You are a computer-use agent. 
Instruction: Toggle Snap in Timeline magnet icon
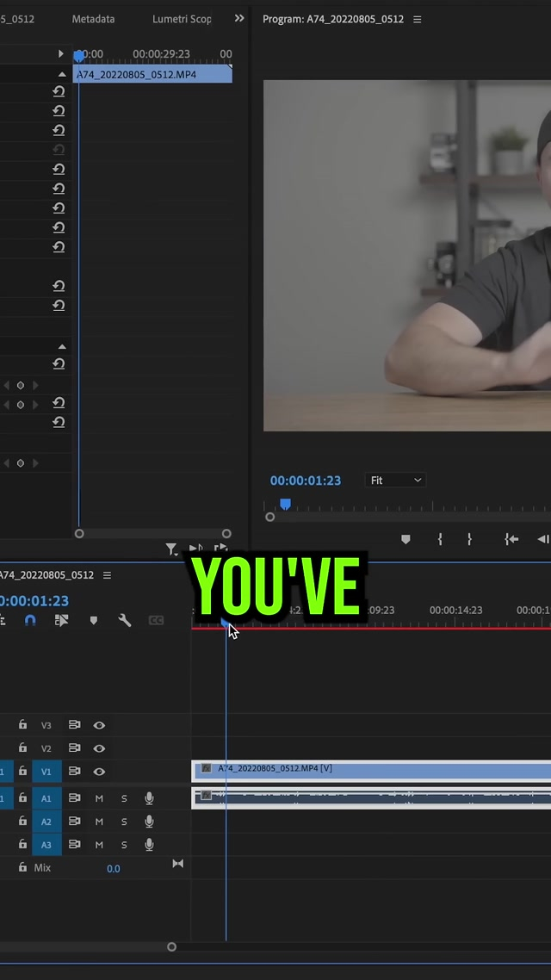(30, 620)
